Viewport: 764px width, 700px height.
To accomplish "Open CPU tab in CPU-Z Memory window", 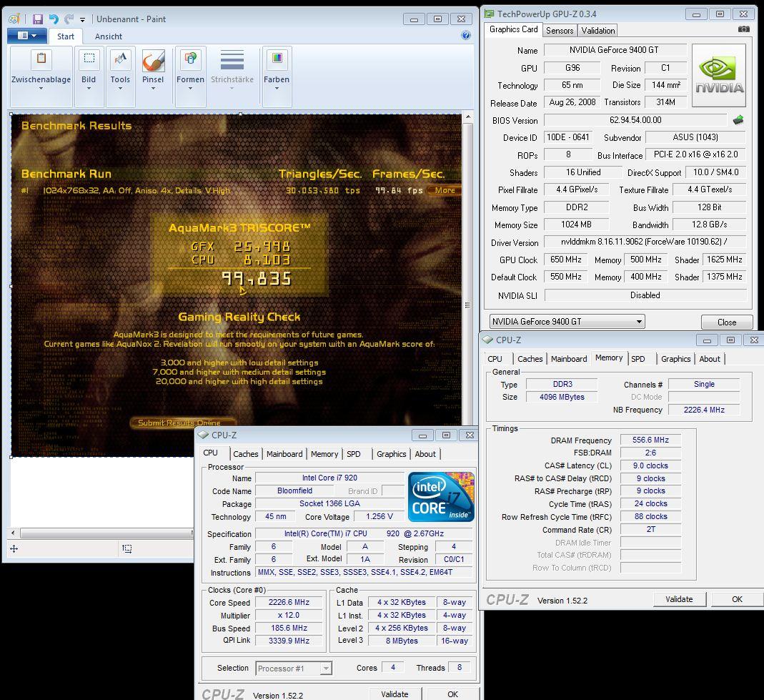I will pyautogui.click(x=495, y=359).
